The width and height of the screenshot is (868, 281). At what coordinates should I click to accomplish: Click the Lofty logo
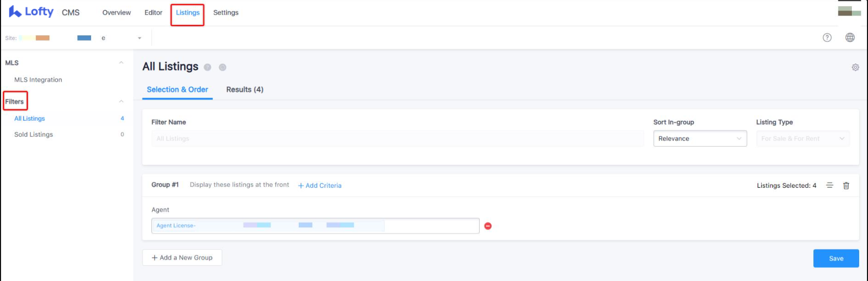pos(31,11)
